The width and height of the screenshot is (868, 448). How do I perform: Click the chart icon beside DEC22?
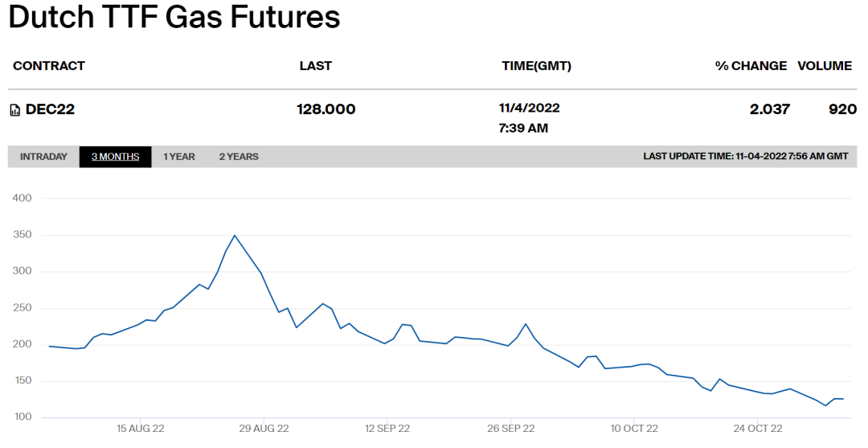tap(15, 110)
